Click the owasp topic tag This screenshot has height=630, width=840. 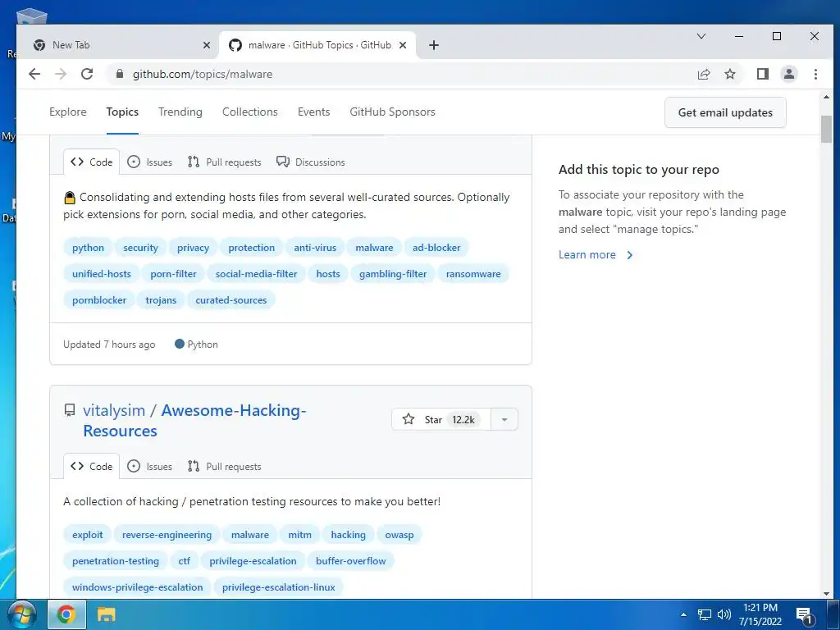click(x=399, y=535)
